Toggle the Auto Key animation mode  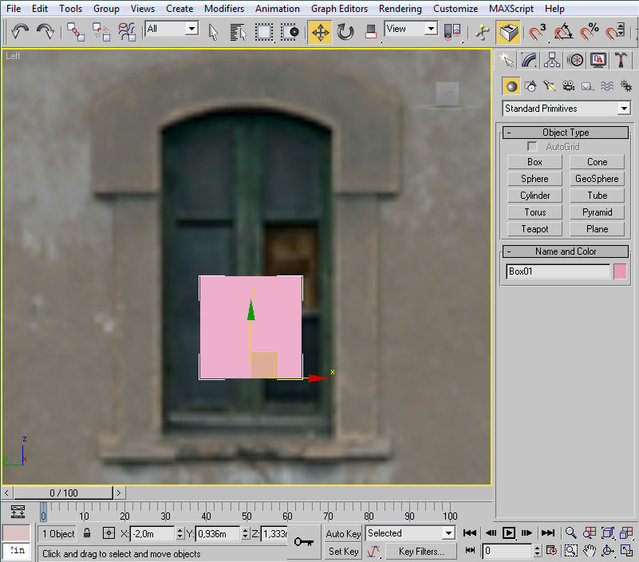tap(343, 533)
